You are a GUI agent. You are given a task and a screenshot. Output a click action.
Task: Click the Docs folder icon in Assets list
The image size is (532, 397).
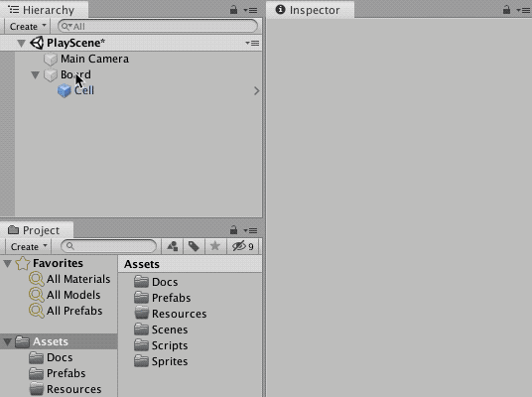(x=141, y=282)
